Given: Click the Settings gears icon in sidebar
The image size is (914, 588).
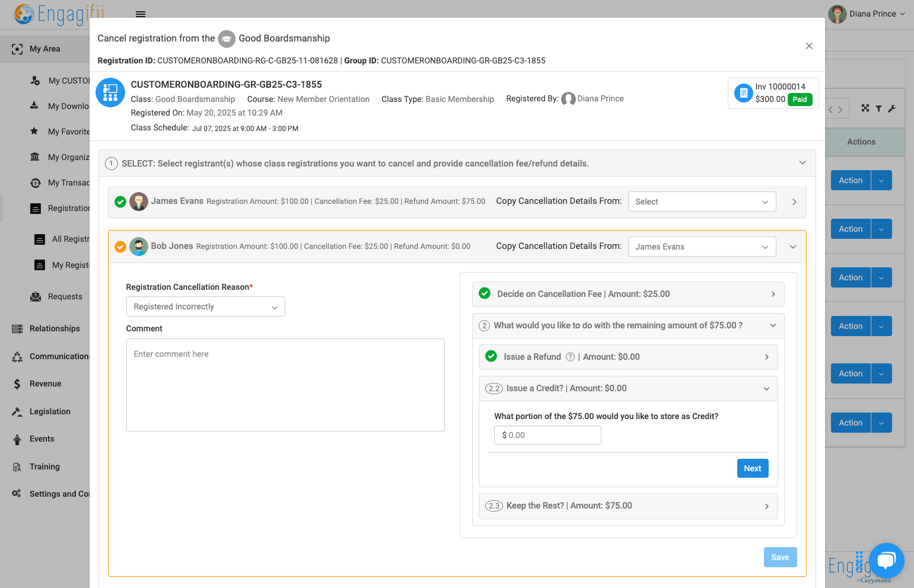Looking at the screenshot, I should pyautogui.click(x=17, y=493).
